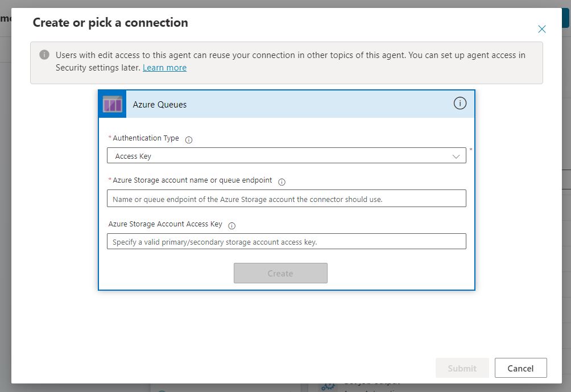
Task: Cancel the connection dialog
Action: [520, 368]
